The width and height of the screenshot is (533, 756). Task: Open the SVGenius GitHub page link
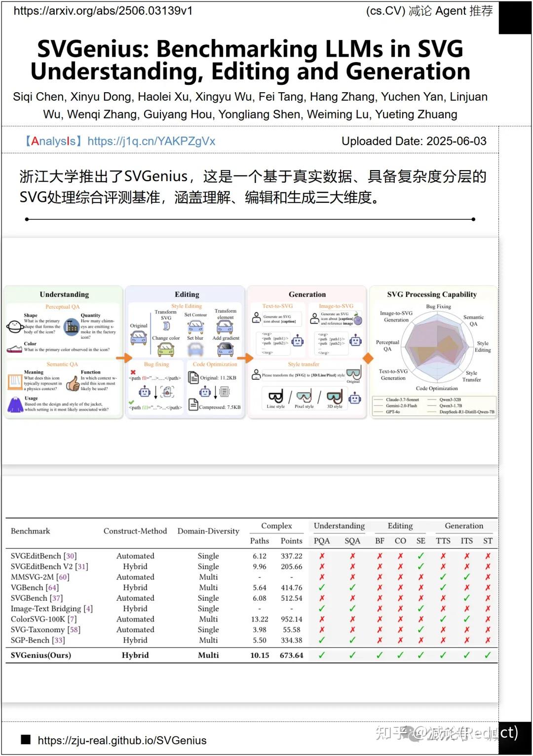click(122, 740)
